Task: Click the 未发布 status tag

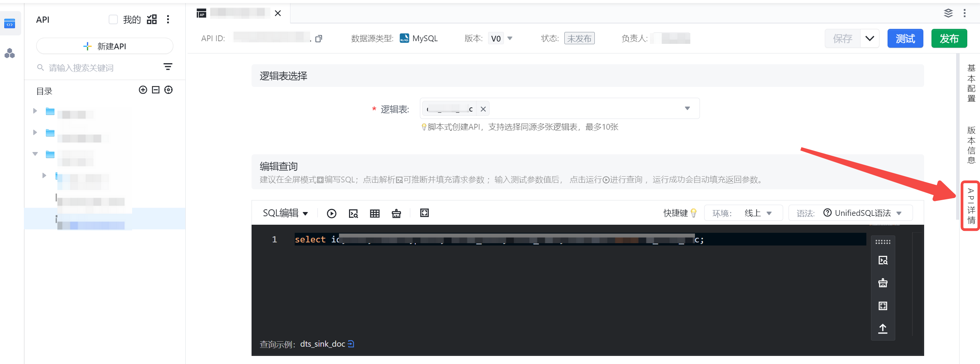Action: pyautogui.click(x=579, y=38)
